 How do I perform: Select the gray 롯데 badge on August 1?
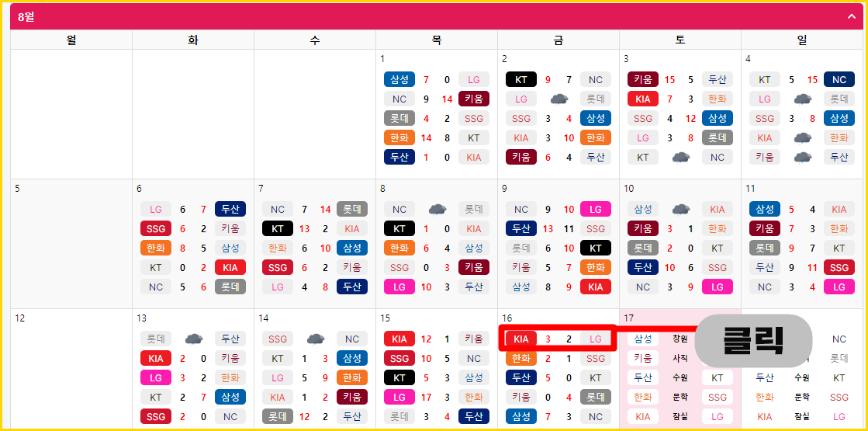[x=399, y=119]
